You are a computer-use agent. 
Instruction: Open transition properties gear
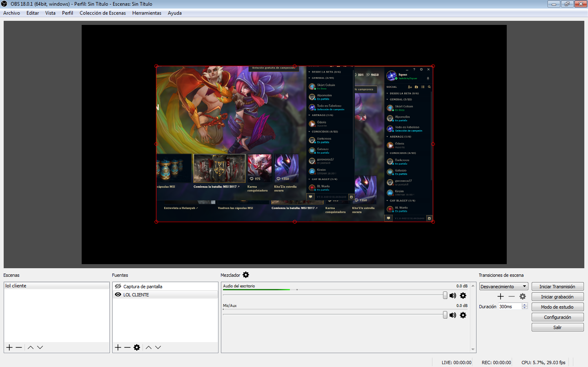tap(523, 296)
